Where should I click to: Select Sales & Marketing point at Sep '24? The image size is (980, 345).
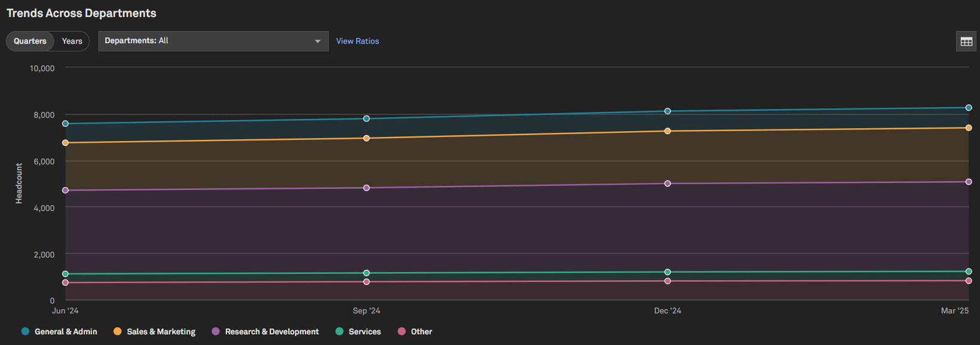tap(366, 138)
